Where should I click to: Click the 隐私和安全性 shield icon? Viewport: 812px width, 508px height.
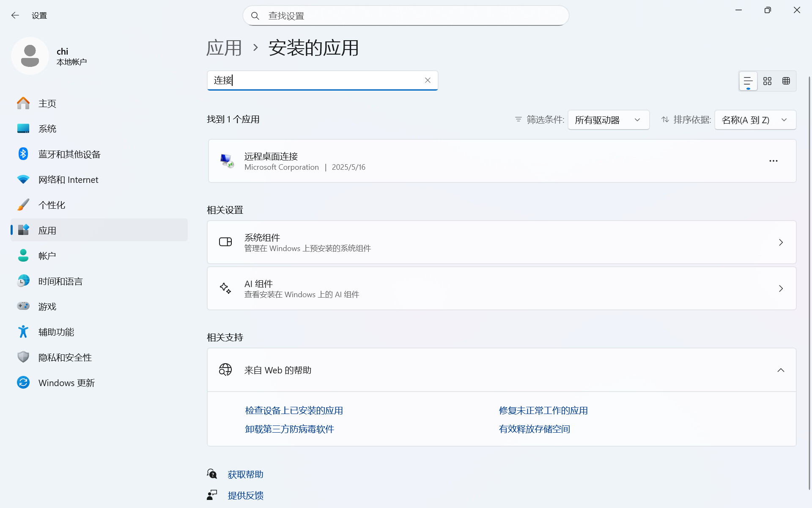pyautogui.click(x=23, y=357)
